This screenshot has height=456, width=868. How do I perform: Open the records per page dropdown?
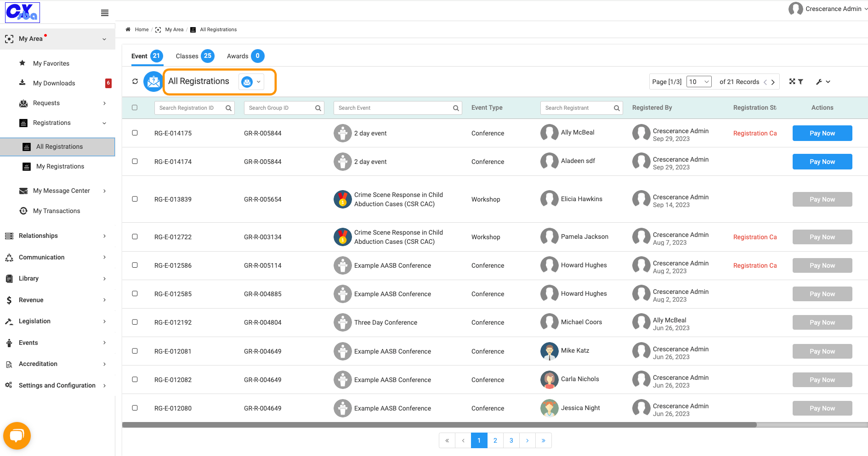click(699, 82)
